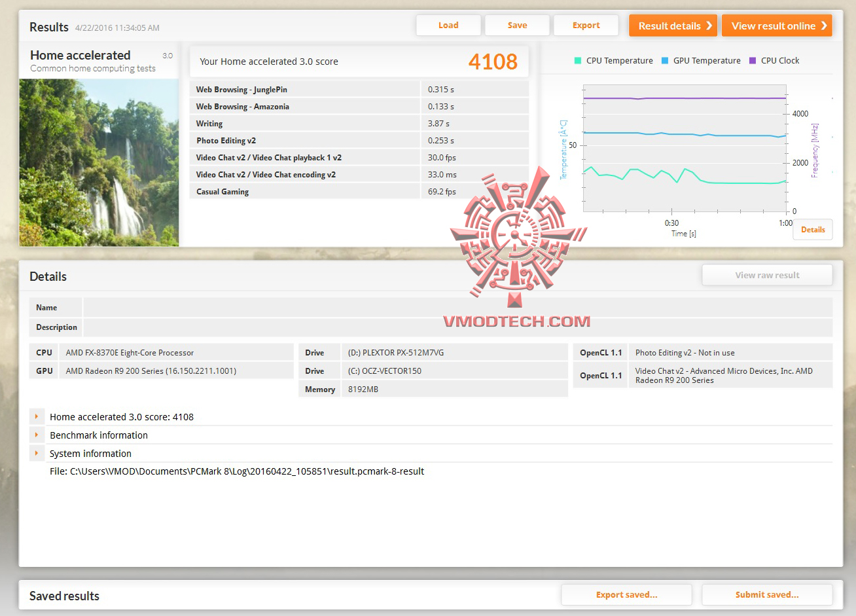Click the result file path text

coord(237,471)
